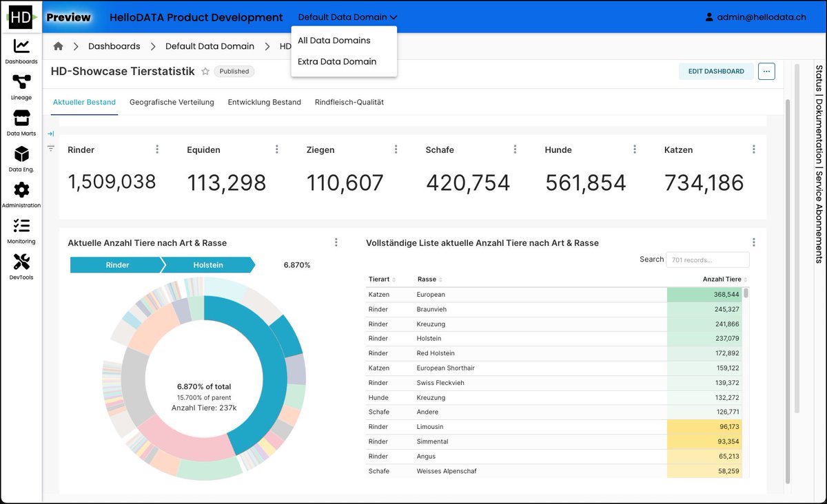Toggle the favorite star next to the dashboard title
Viewport: 827px width, 504px height.
pos(205,71)
